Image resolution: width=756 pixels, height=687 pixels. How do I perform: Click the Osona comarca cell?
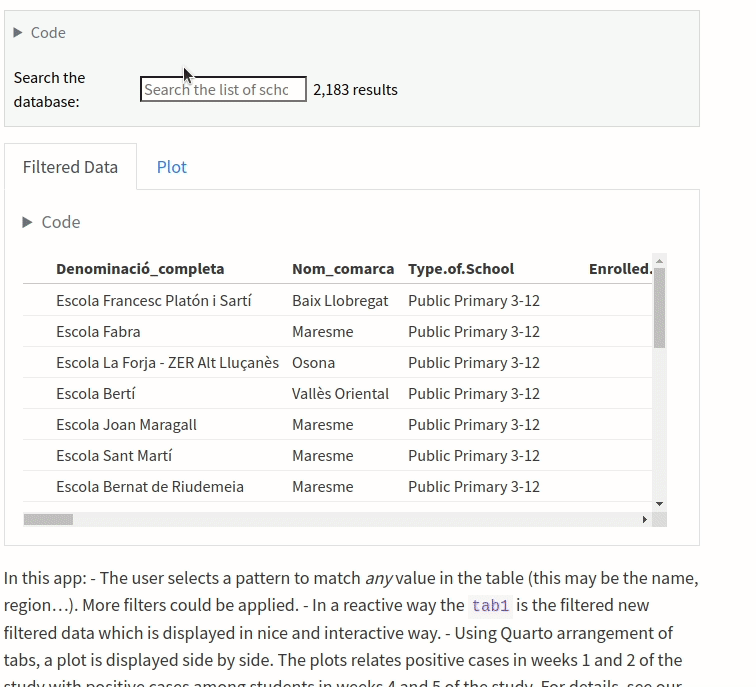point(313,363)
